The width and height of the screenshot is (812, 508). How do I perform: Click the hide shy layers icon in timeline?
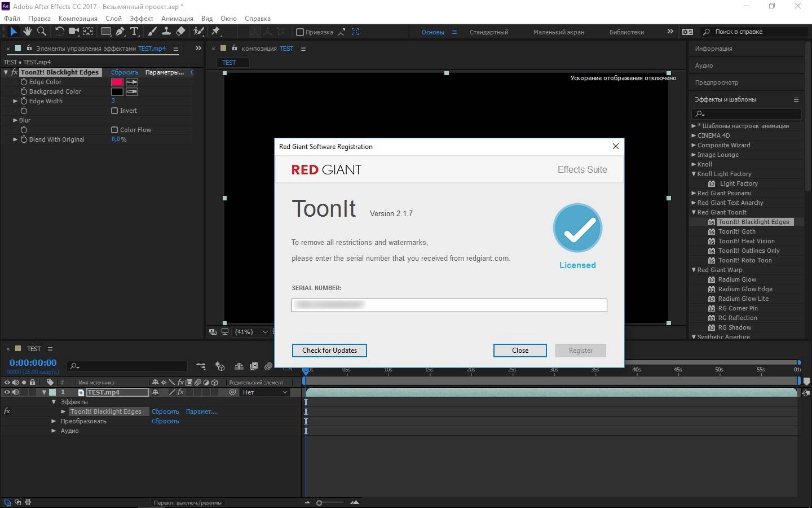[x=239, y=366]
